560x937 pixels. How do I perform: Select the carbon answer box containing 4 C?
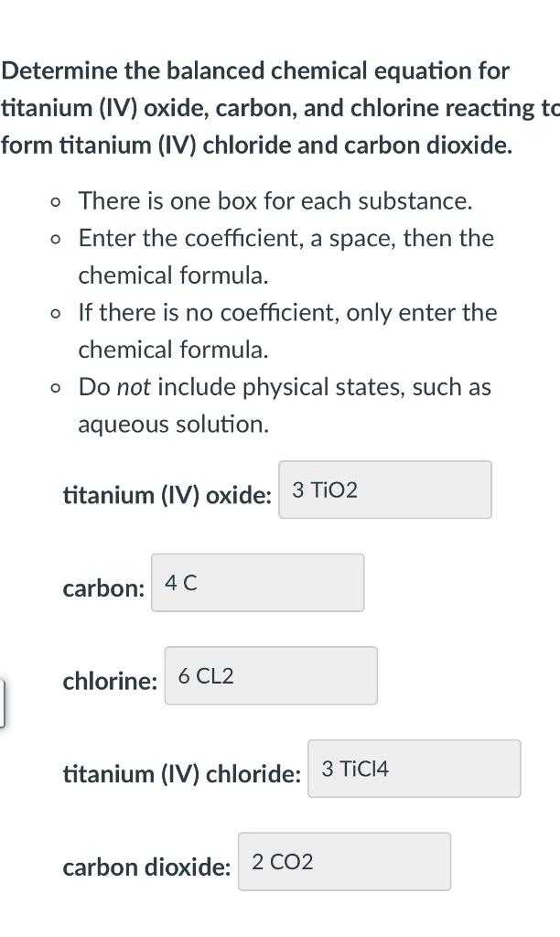pyautogui.click(x=257, y=582)
